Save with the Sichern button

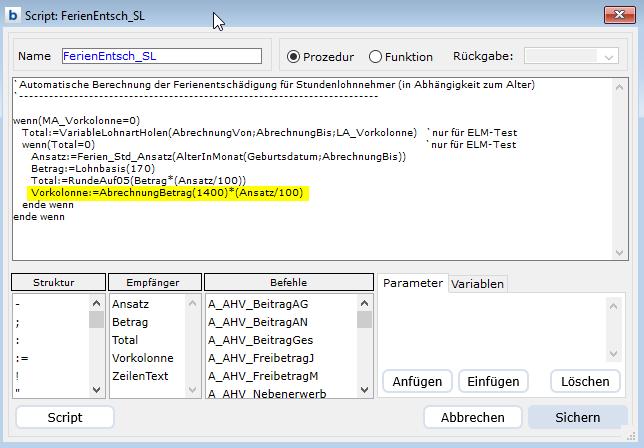[578, 417]
